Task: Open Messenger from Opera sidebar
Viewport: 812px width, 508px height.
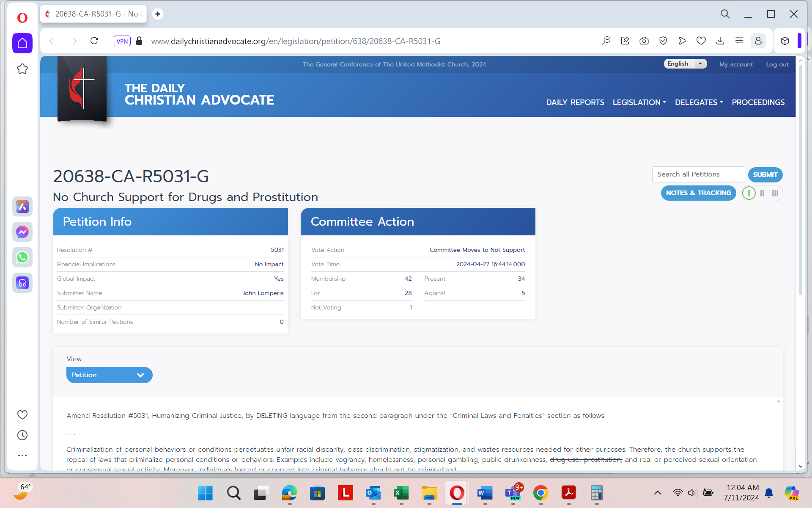Action: [x=22, y=232]
